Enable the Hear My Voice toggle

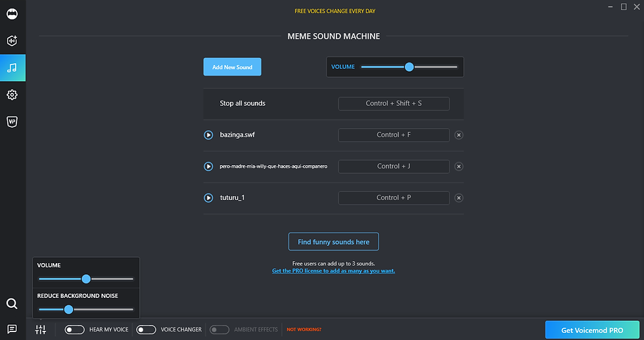click(x=74, y=329)
